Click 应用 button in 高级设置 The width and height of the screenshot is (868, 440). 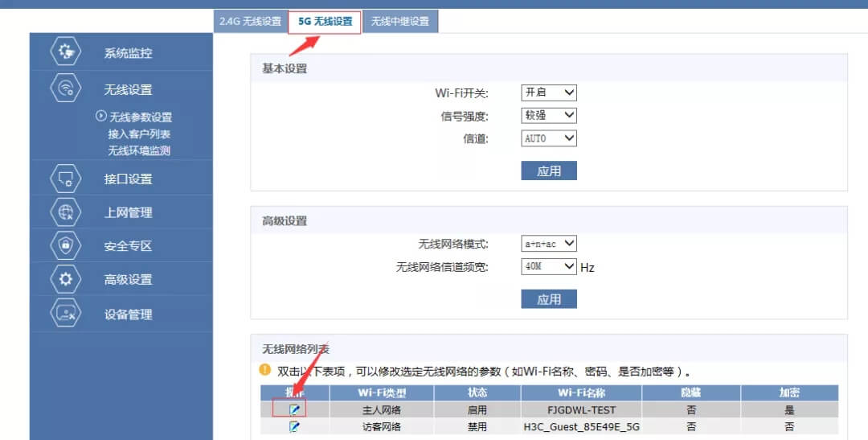coord(549,299)
